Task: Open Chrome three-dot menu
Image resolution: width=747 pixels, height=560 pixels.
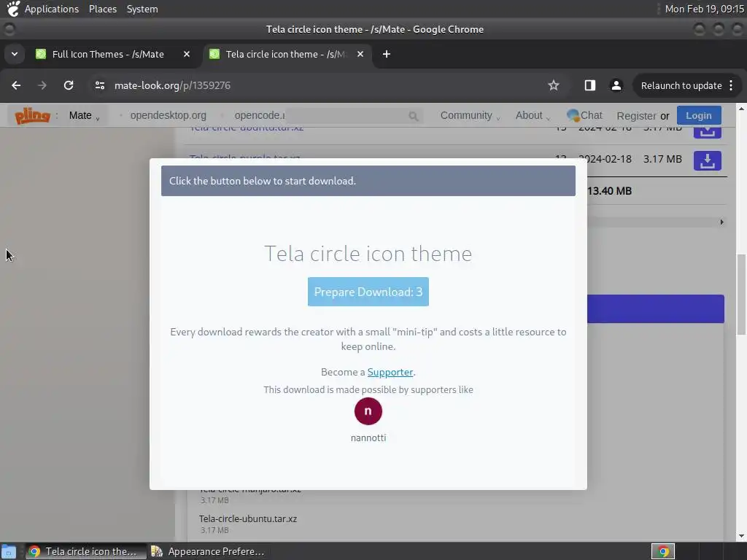Action: pos(731,85)
